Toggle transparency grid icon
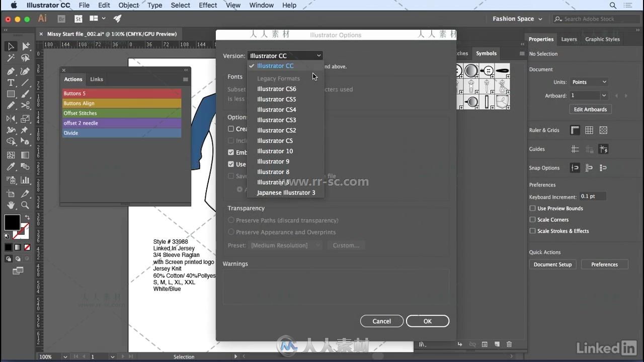This screenshot has width=644, height=362. (x=603, y=130)
